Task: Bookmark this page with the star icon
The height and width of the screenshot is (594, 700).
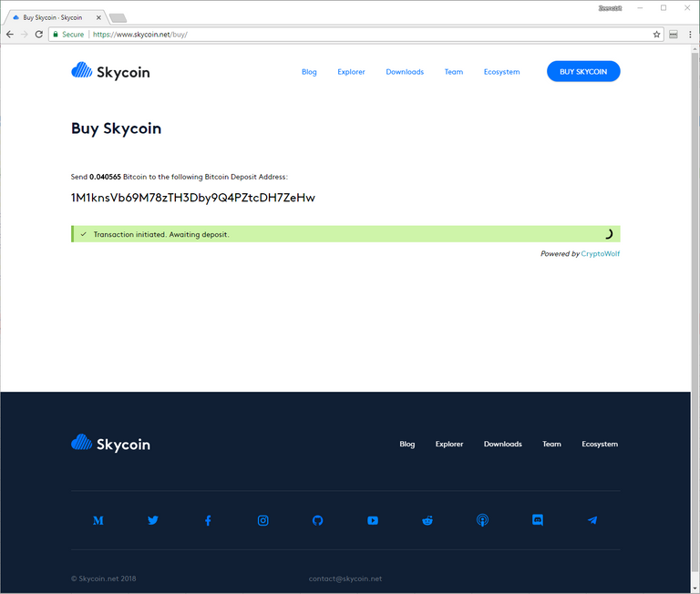Action: coord(656,35)
